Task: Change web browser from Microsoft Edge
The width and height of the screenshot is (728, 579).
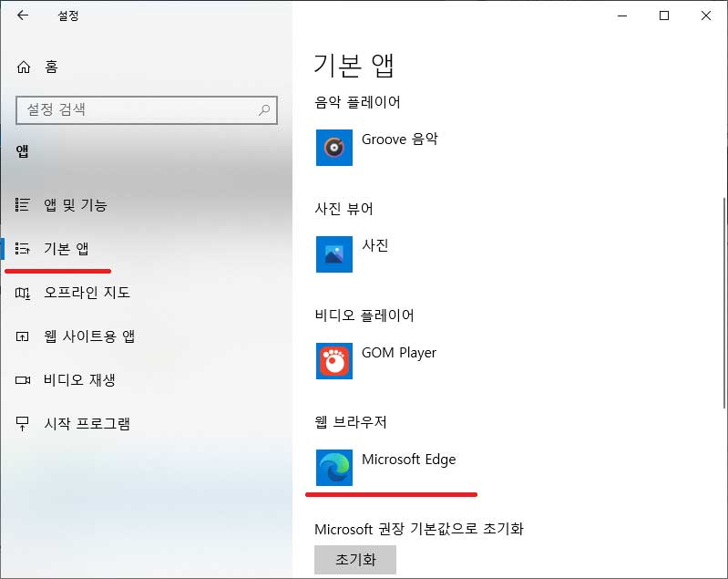Action: coord(408,460)
